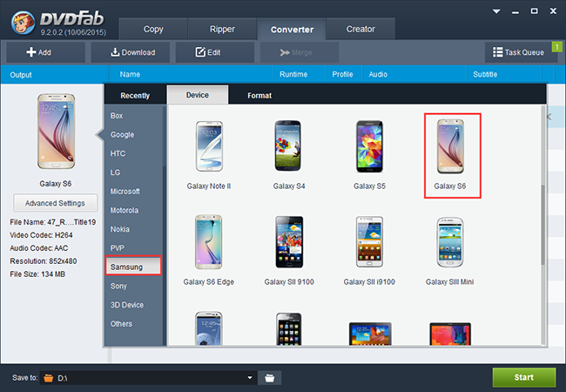This screenshot has height=392, width=566.
Task: Open Advanced Settings
Action: click(55, 203)
